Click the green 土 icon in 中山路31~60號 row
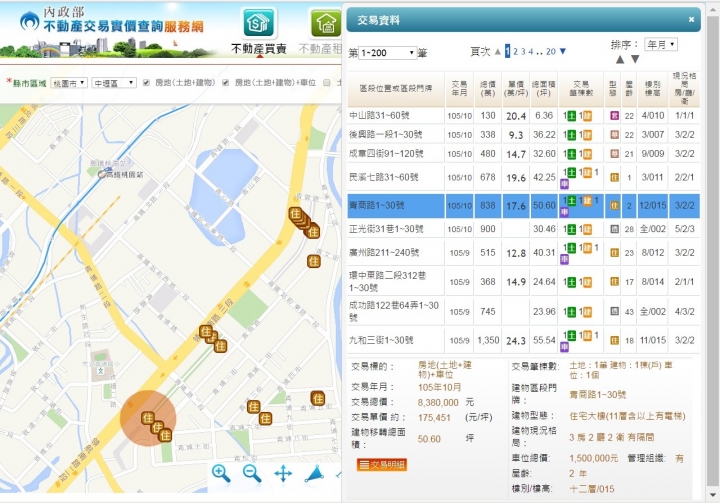Image resolution: width=720 pixels, height=503 pixels. 572,116
